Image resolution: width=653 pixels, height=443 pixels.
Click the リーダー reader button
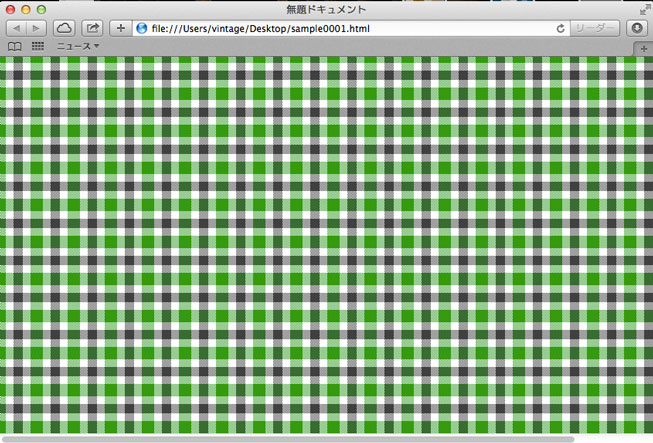[x=595, y=28]
